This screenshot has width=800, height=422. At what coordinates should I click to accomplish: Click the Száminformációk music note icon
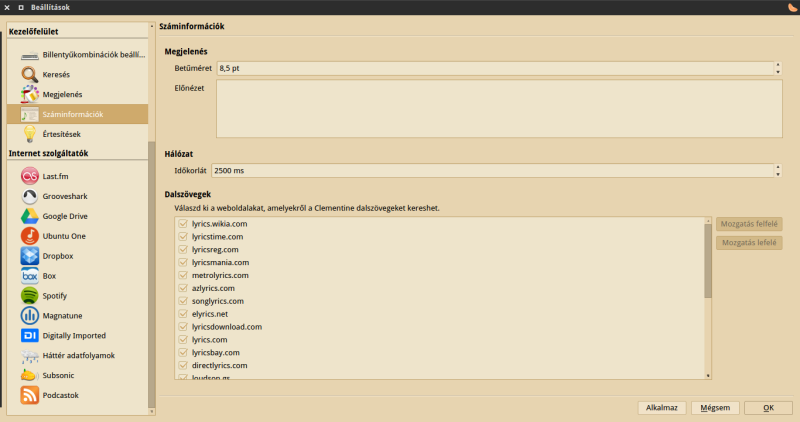(x=30, y=114)
